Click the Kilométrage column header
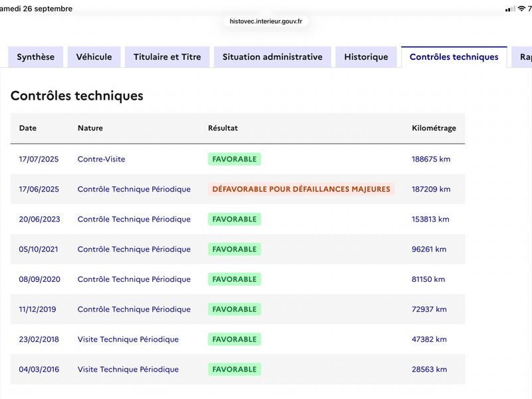This screenshot has width=532, height=399. point(434,128)
